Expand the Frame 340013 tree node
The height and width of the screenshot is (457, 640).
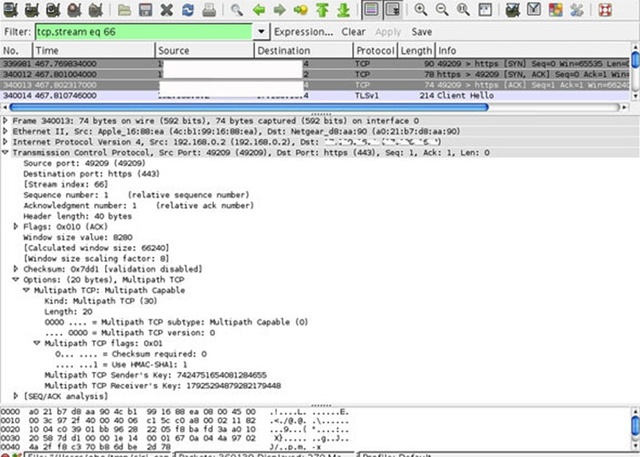pos(5,121)
